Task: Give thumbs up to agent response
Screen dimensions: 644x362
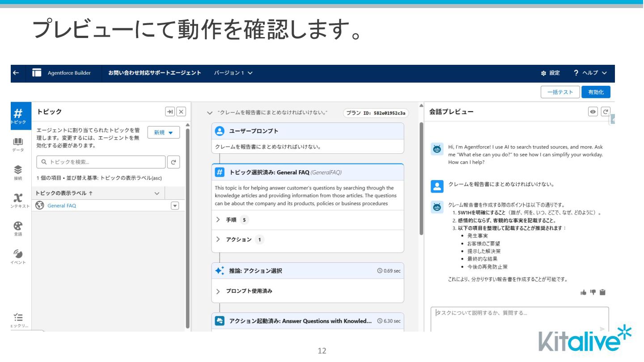Action: click(583, 292)
